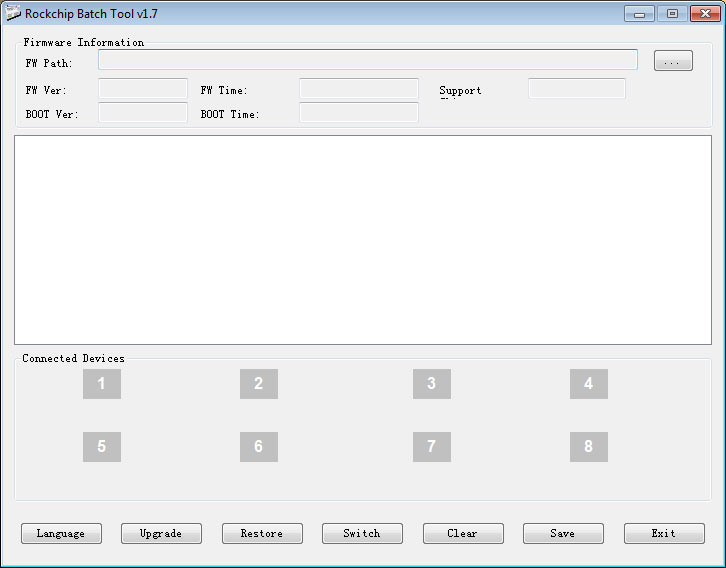Click the 'Connected Devices' group title

click(x=74, y=358)
